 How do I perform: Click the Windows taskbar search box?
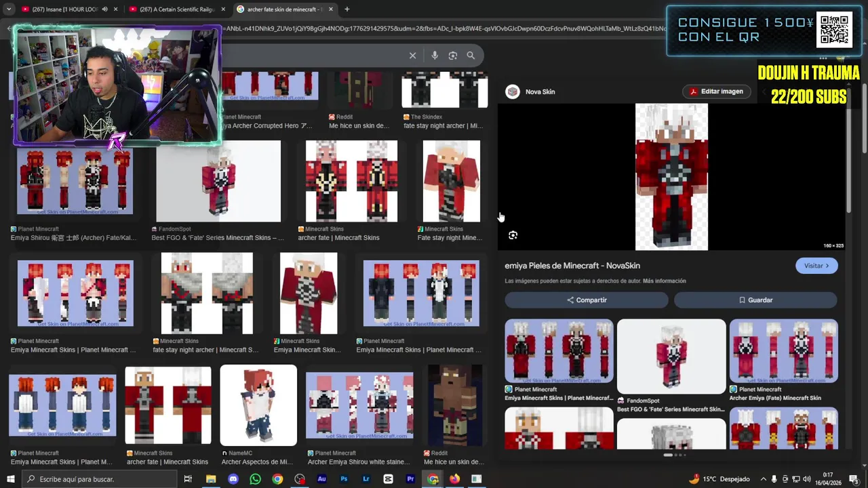click(100, 479)
